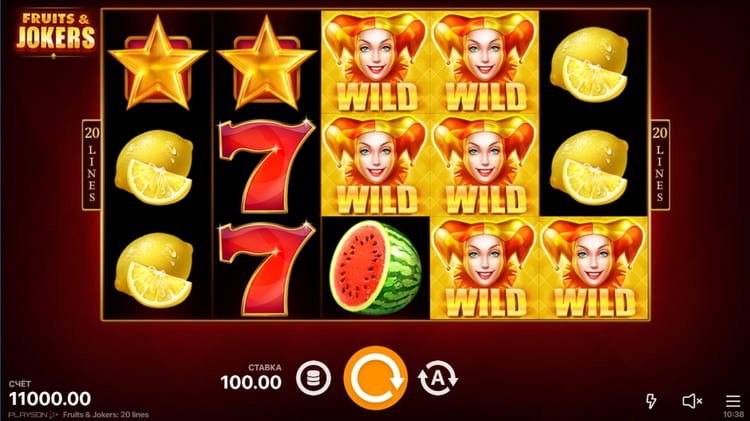Screen dimensions: 750x421
Task: Click the gold star on second reel
Action: pyautogui.click(x=266, y=63)
